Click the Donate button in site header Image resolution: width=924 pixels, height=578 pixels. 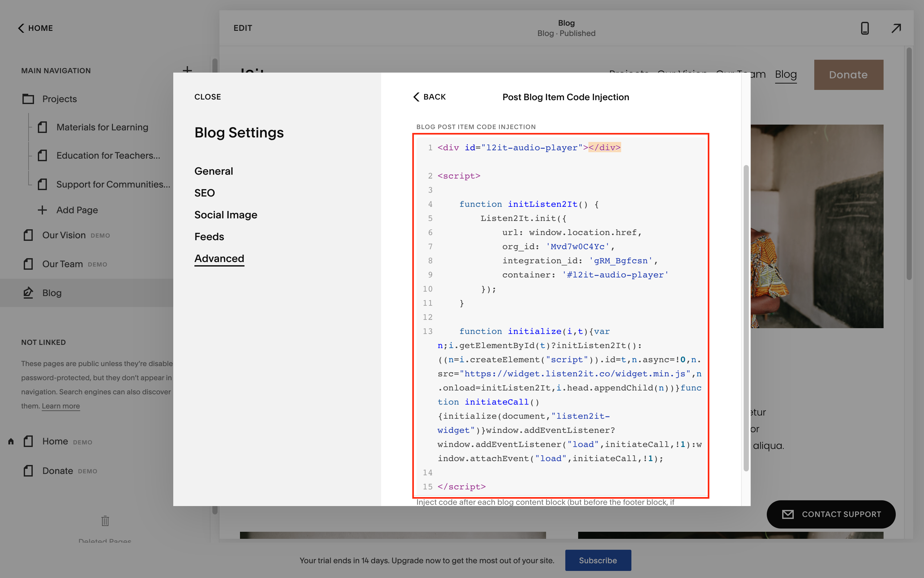(x=848, y=74)
